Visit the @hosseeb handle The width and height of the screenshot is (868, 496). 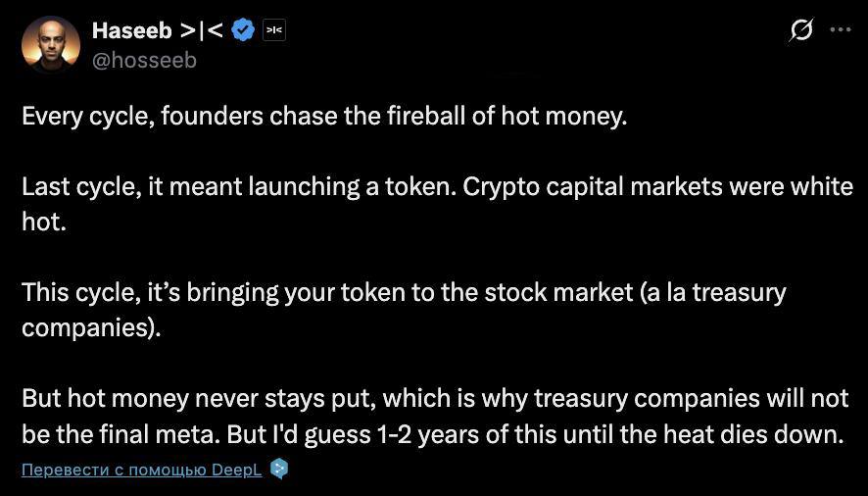(x=144, y=61)
